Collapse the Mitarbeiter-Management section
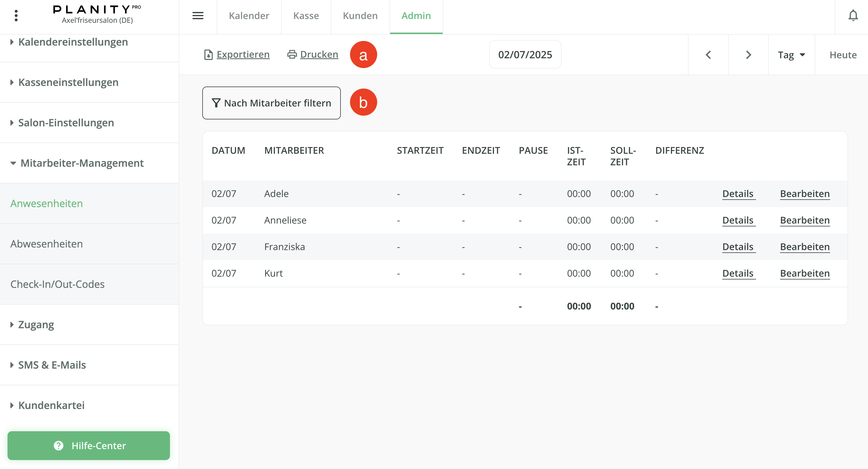This screenshot has height=469, width=868. pos(82,163)
